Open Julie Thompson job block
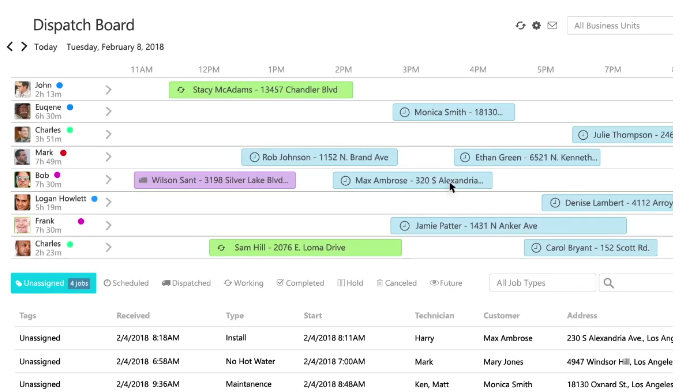Viewport: 686px width, 392px height. 623,135
